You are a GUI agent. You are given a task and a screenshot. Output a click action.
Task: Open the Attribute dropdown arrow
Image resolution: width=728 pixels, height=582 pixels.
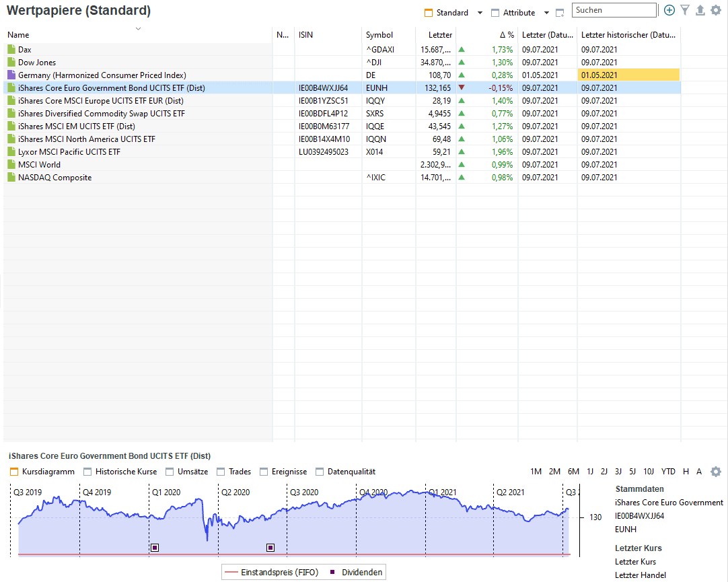point(546,13)
